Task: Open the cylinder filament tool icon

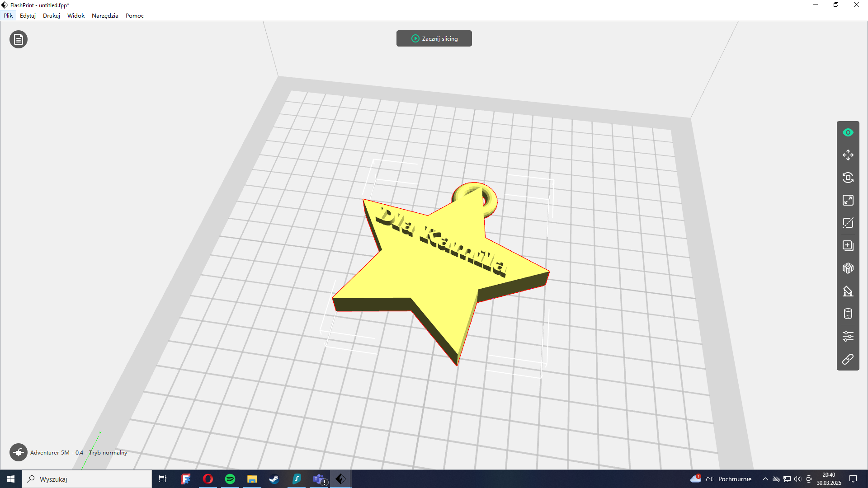Action: coord(848,314)
